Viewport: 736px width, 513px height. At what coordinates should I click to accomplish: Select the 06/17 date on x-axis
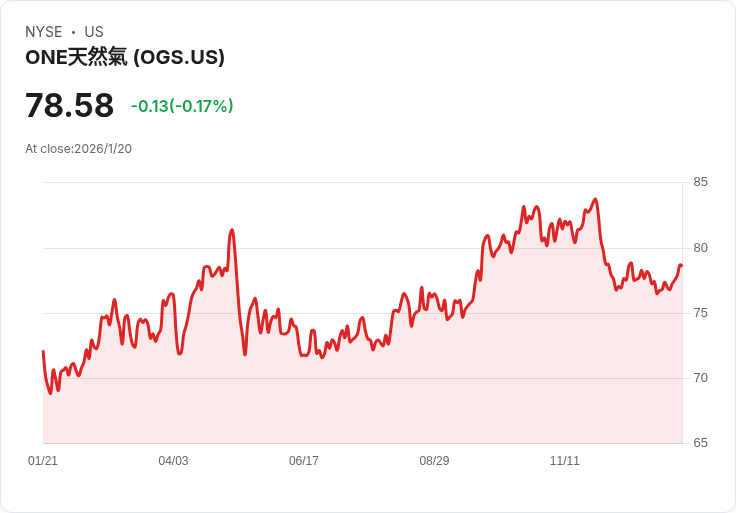pos(304,461)
